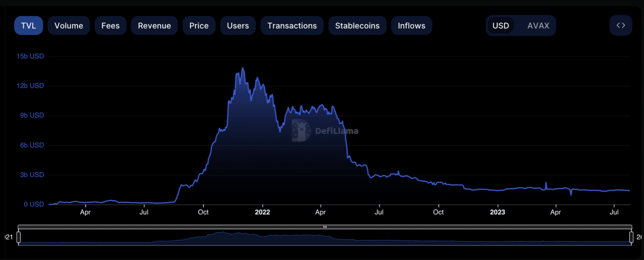The height and width of the screenshot is (260, 644).
Task: Display the Users metric
Action: (x=238, y=26)
